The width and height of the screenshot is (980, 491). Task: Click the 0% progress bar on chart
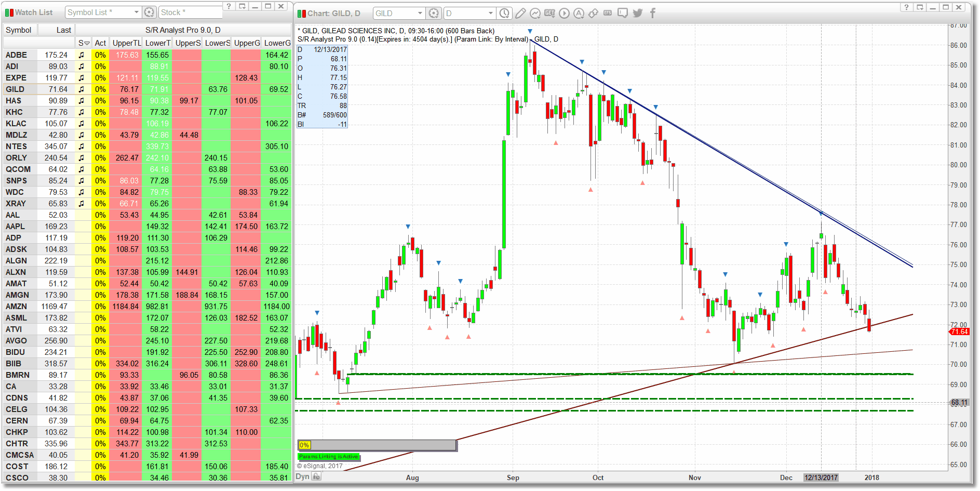[377, 445]
